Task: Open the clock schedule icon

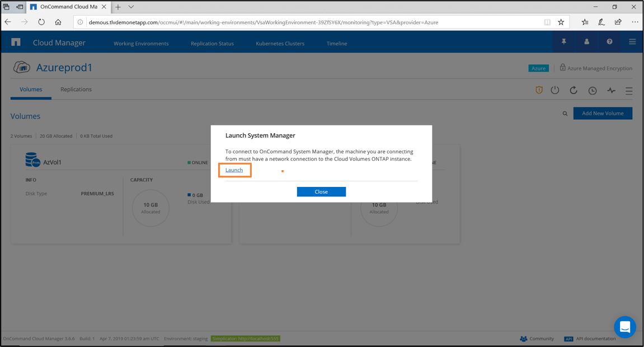Action: [x=592, y=91]
